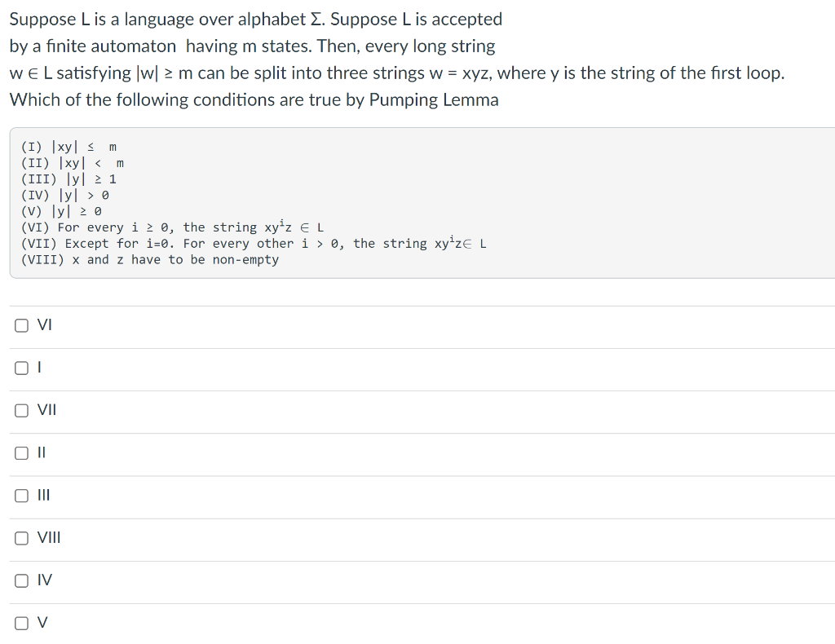Check the checkbox for option I

pyautogui.click(x=20, y=367)
